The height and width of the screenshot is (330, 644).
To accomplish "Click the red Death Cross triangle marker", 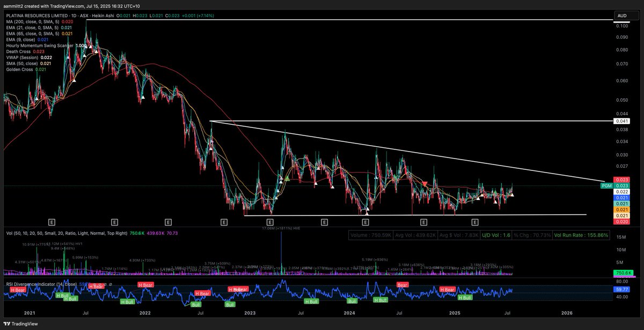I will (425, 184).
